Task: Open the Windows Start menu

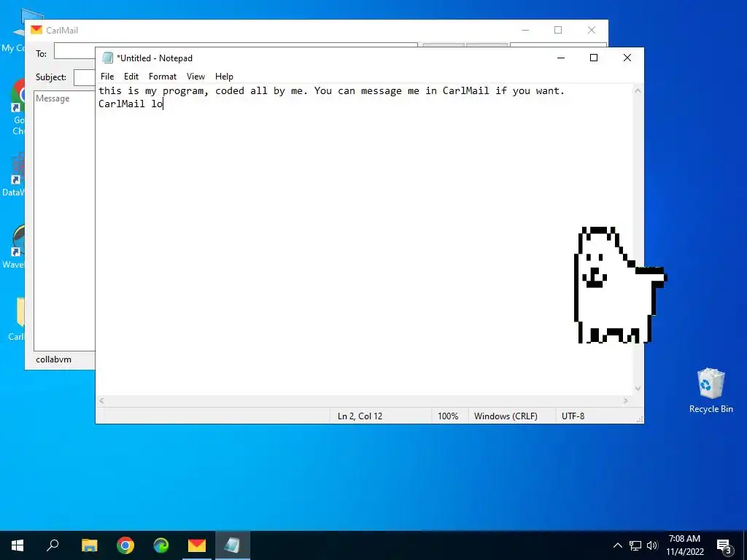Action: click(x=18, y=545)
